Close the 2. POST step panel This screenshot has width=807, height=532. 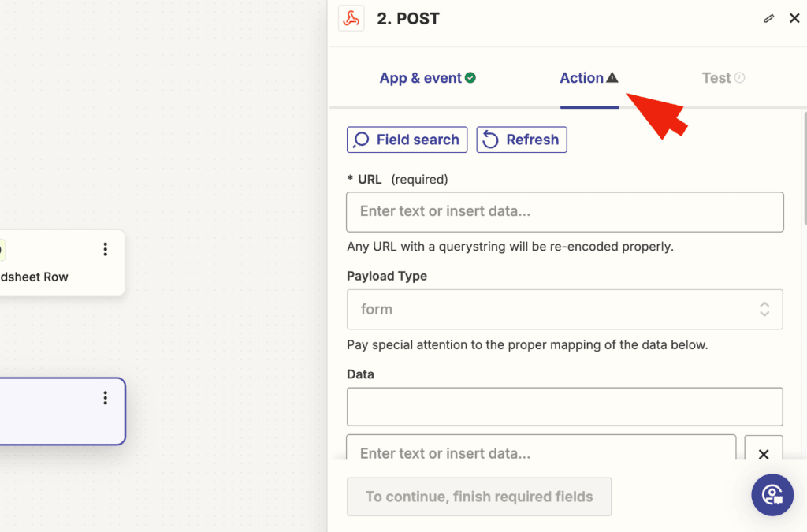794,18
